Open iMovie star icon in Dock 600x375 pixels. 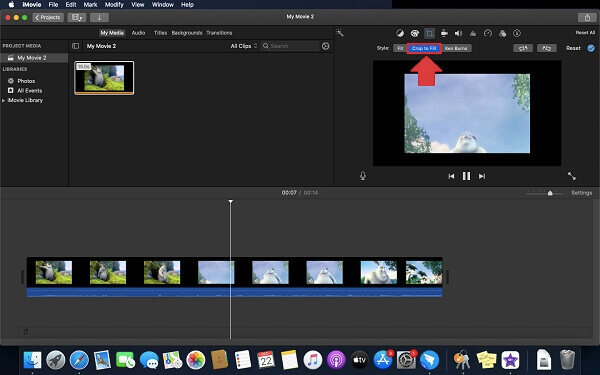(510, 360)
